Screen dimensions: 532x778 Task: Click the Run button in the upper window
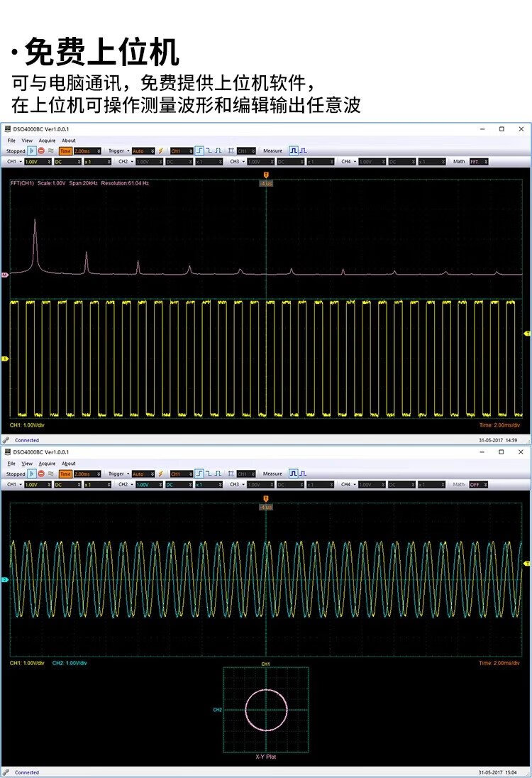point(32,151)
